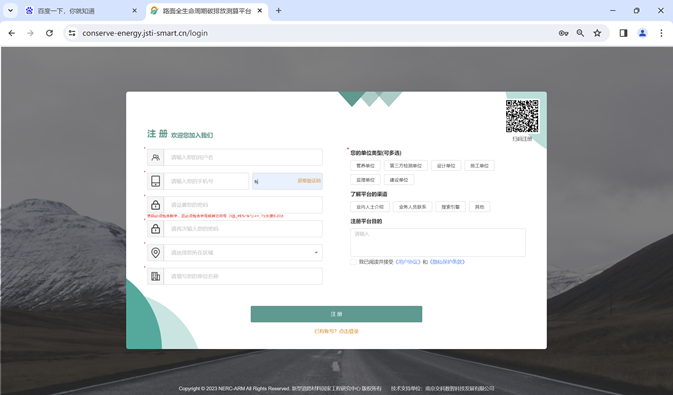Go back to the previous page

(x=12, y=33)
